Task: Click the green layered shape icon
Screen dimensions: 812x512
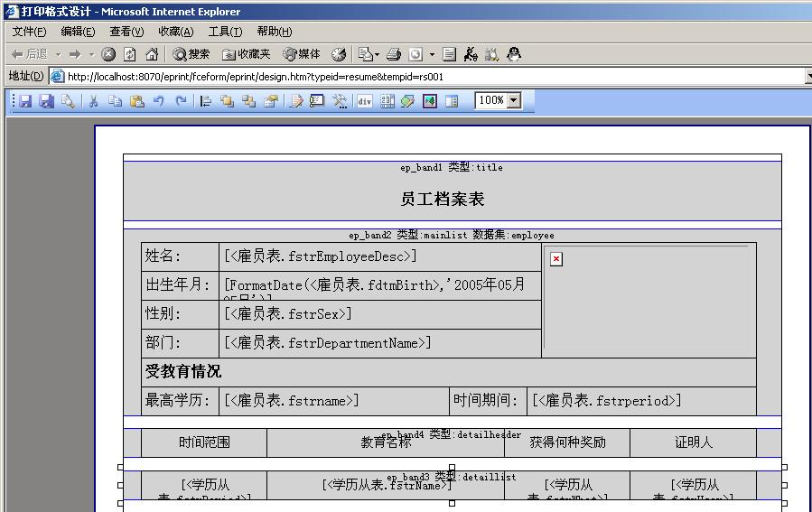Action: [x=408, y=101]
